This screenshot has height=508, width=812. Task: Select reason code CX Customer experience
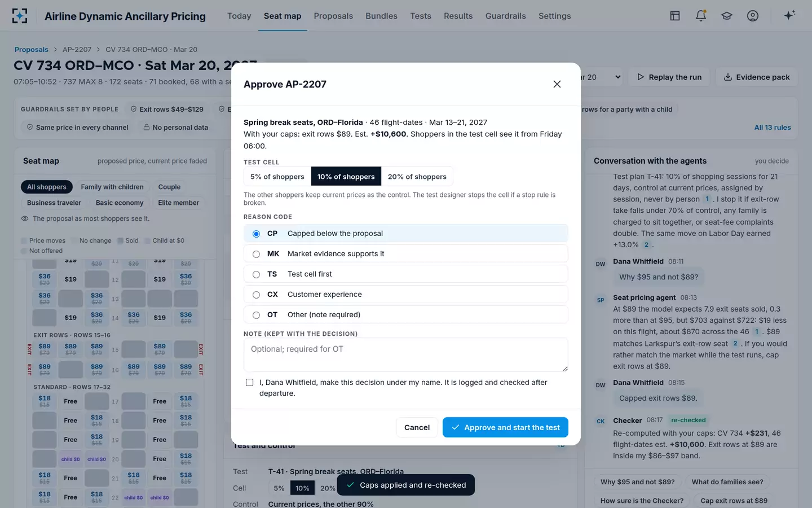point(406,295)
